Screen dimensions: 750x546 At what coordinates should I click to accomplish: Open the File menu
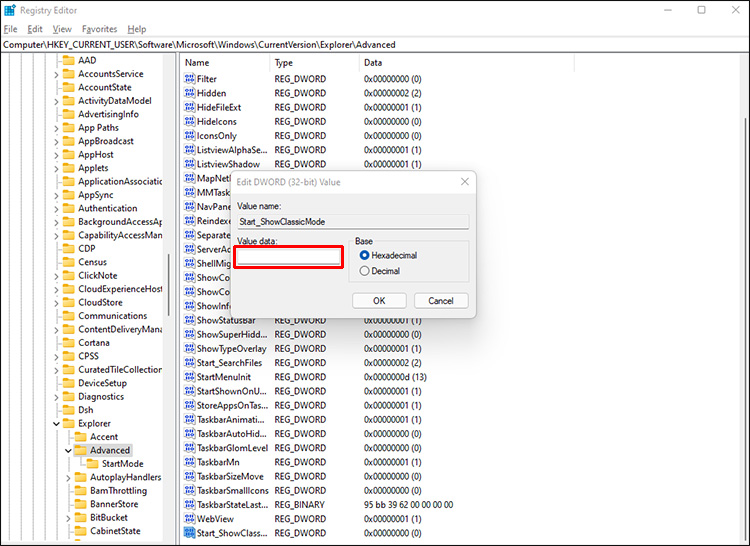[x=11, y=29]
